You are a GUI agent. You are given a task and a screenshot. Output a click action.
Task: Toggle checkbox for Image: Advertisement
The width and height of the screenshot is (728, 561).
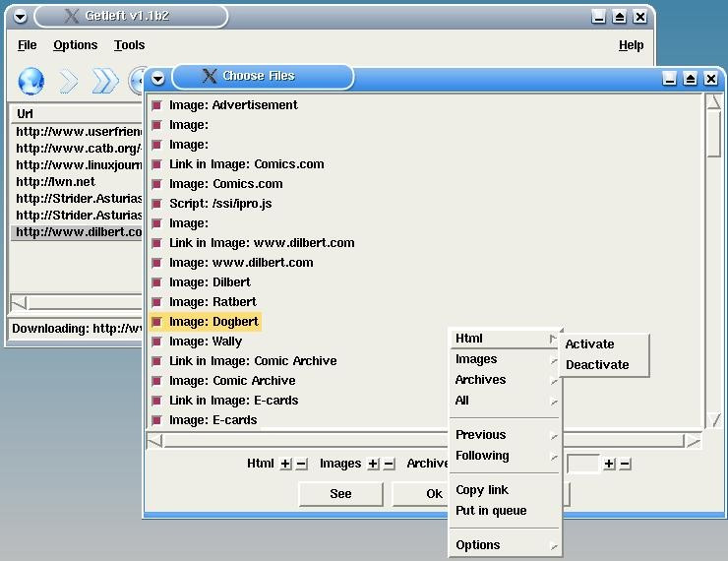click(157, 105)
